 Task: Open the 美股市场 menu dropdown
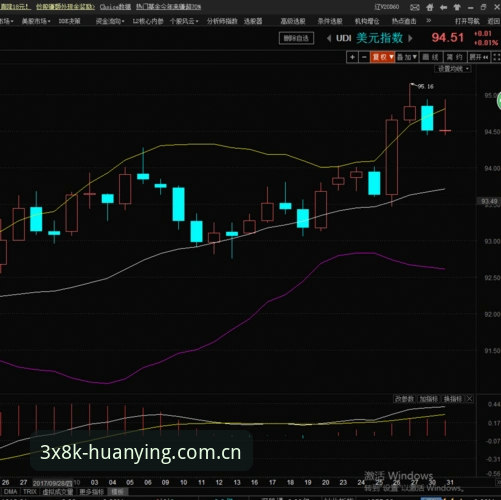click(x=36, y=21)
